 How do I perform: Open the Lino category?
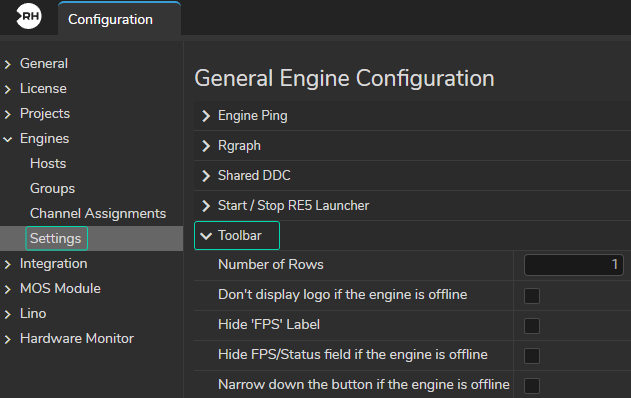(x=33, y=313)
